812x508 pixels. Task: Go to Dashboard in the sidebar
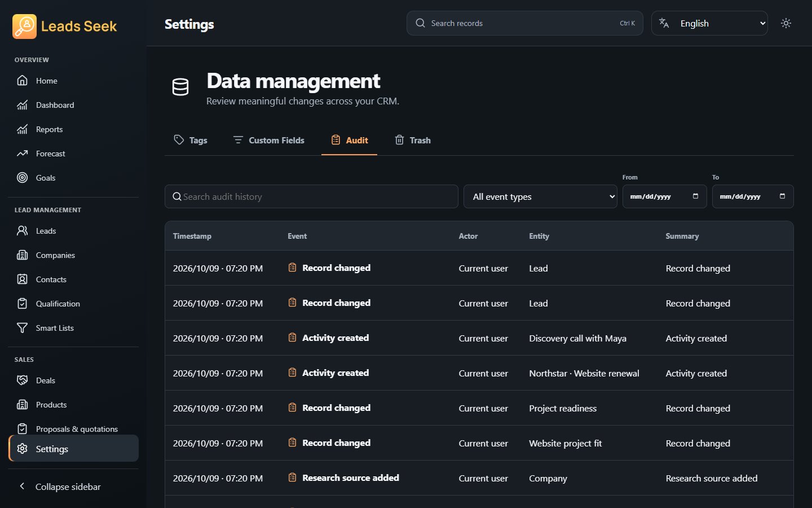[x=73, y=105]
